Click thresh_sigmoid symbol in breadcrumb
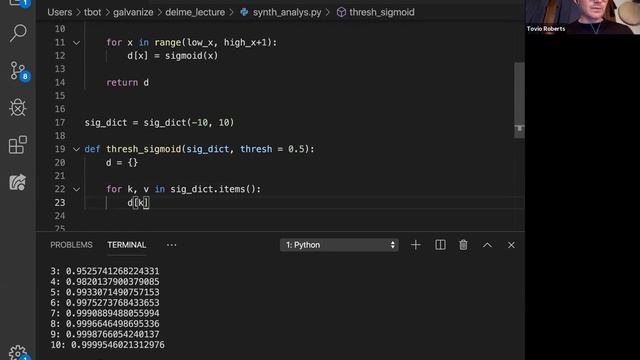This screenshot has height=360, width=640. (x=382, y=12)
